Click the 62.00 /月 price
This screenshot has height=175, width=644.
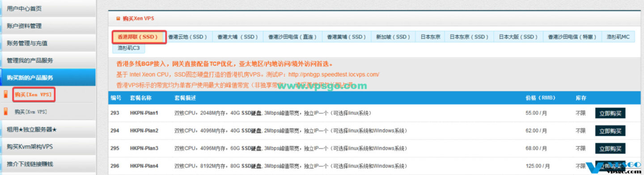coord(536,131)
